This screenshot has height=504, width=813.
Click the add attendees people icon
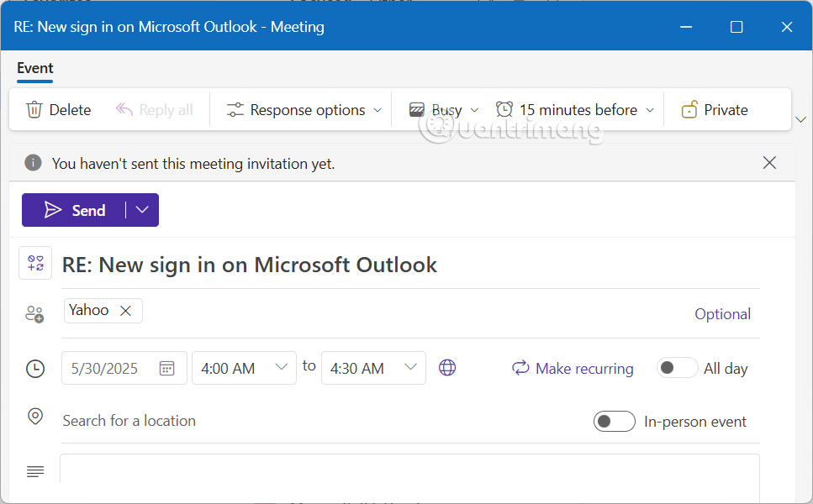pyautogui.click(x=34, y=313)
